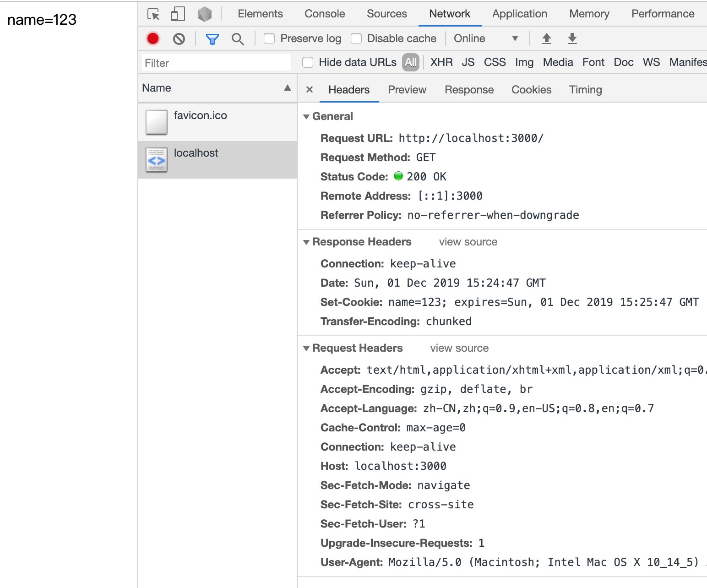This screenshot has width=707, height=588.
Task: Toggle the blue filter funnel icon
Action: coord(212,39)
